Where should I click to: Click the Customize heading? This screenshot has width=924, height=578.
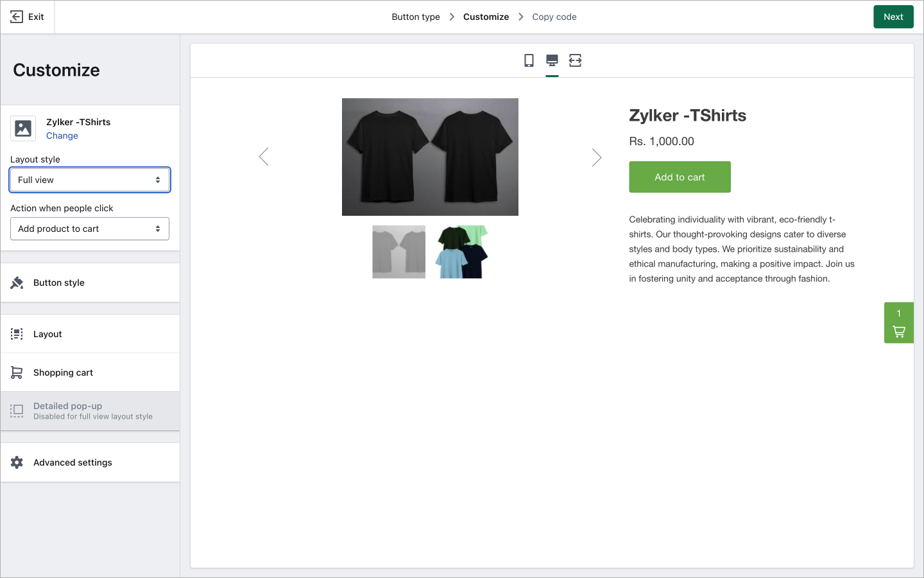56,70
